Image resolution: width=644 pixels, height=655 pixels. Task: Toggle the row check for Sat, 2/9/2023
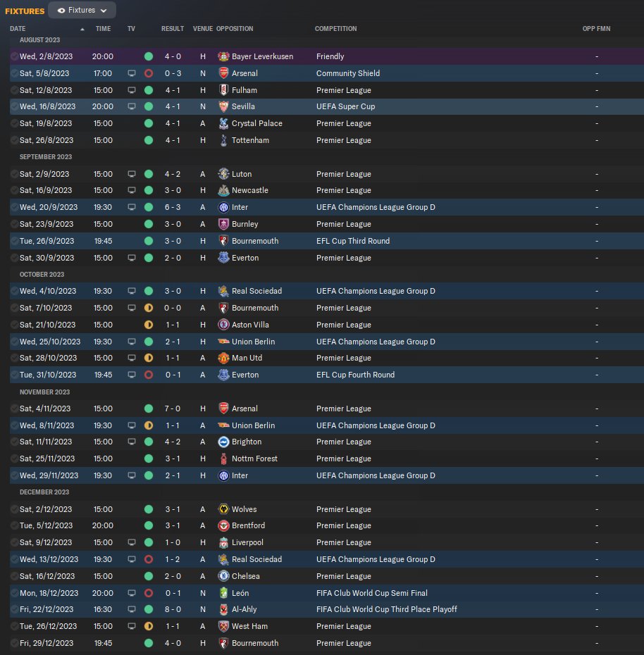(14, 174)
